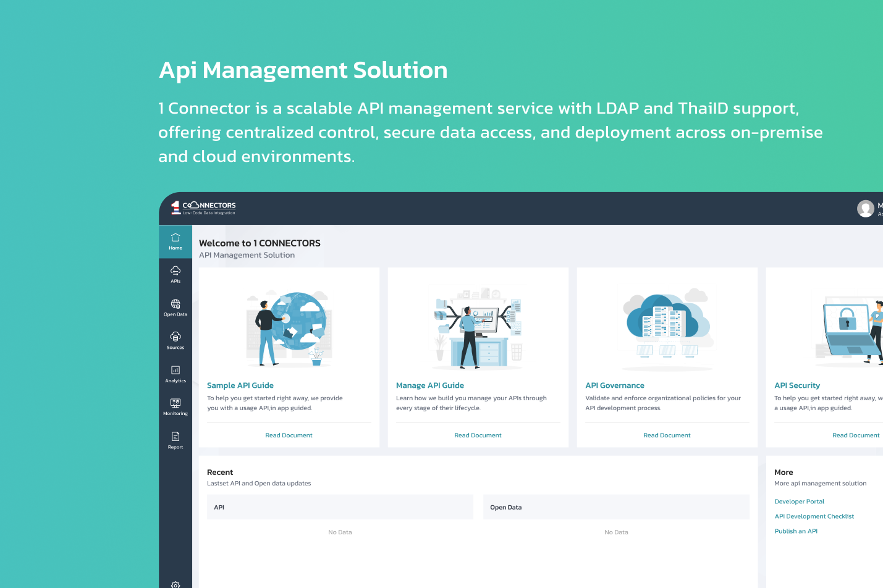883x588 pixels.
Task: Open the user profile avatar
Action: [x=865, y=209]
